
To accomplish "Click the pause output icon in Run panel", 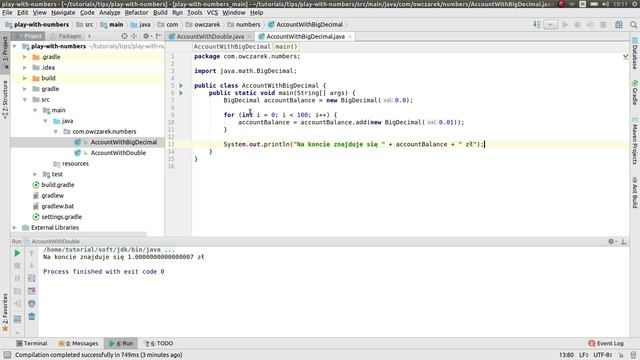I will pos(17,278).
